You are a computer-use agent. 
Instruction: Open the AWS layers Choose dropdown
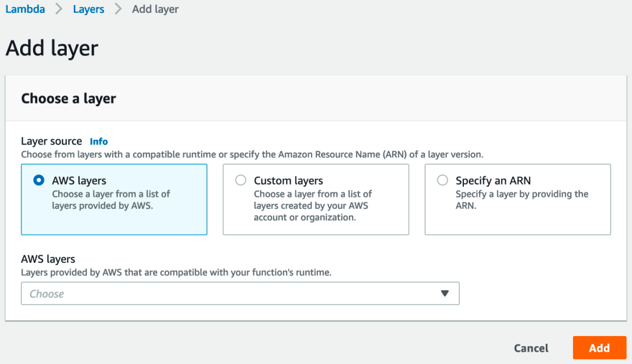coord(240,294)
